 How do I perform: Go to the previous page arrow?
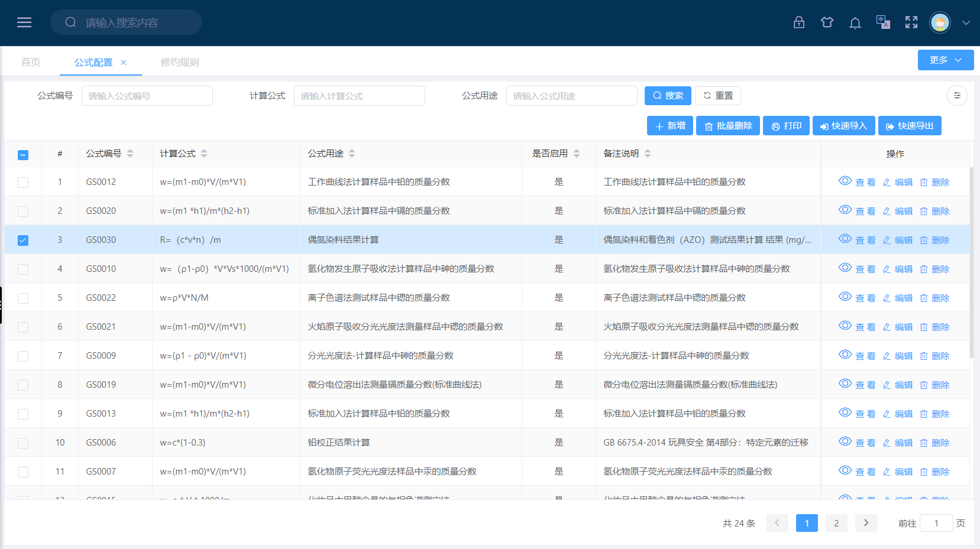777,523
